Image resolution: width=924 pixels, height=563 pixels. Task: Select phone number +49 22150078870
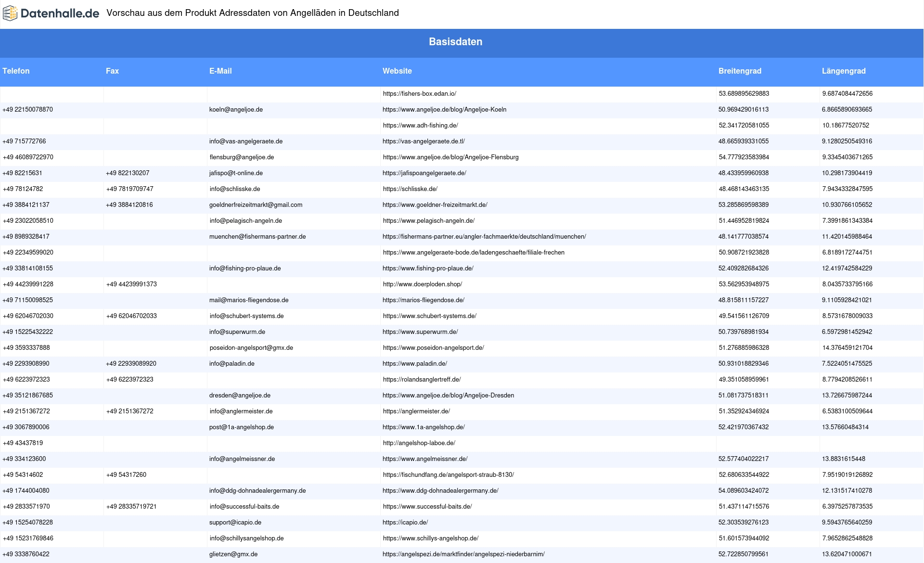pos(27,110)
